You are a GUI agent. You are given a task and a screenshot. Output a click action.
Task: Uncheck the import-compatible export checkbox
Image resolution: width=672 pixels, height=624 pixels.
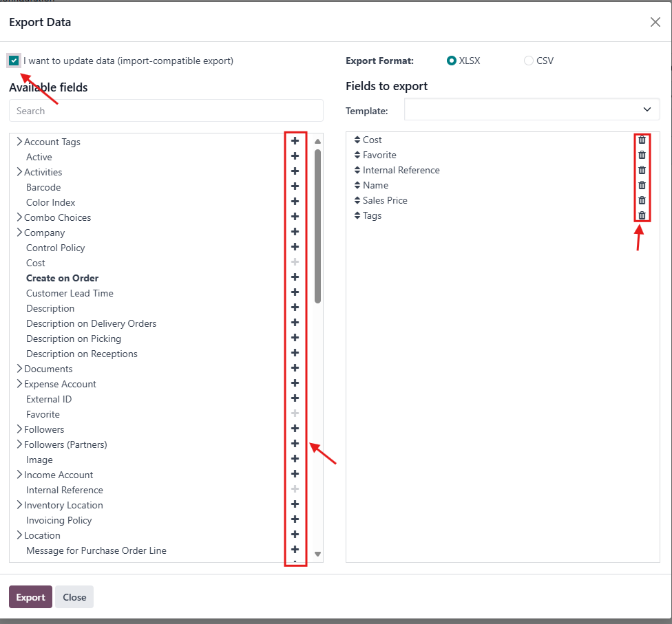pyautogui.click(x=14, y=61)
